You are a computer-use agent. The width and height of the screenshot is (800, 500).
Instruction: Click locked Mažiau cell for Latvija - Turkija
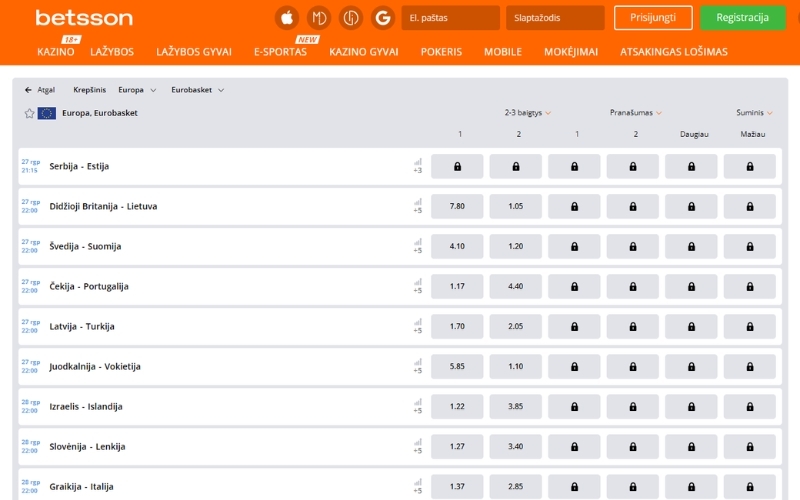(749, 327)
